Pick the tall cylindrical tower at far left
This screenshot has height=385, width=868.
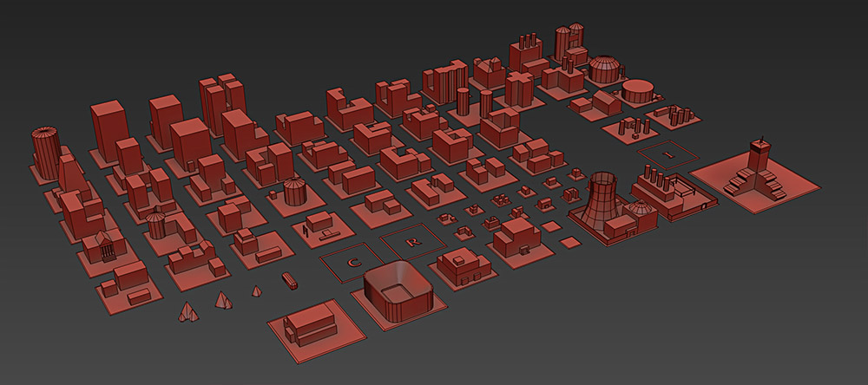click(x=44, y=153)
